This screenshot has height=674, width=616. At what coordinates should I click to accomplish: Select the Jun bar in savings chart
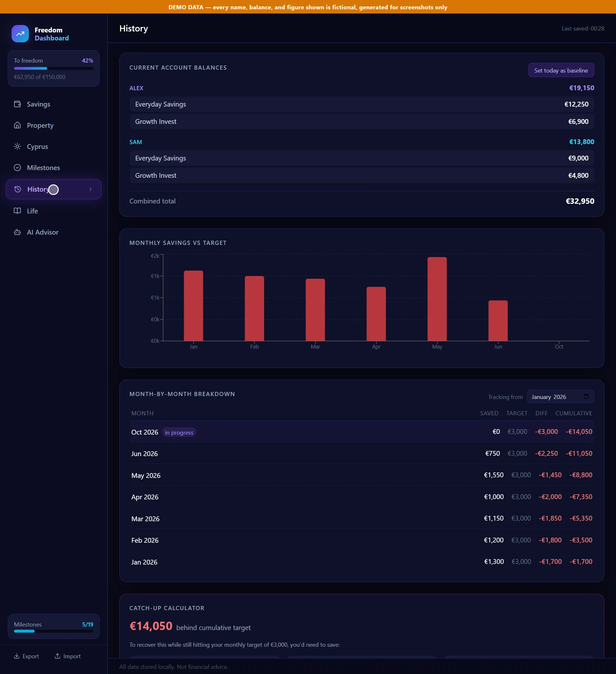498,321
